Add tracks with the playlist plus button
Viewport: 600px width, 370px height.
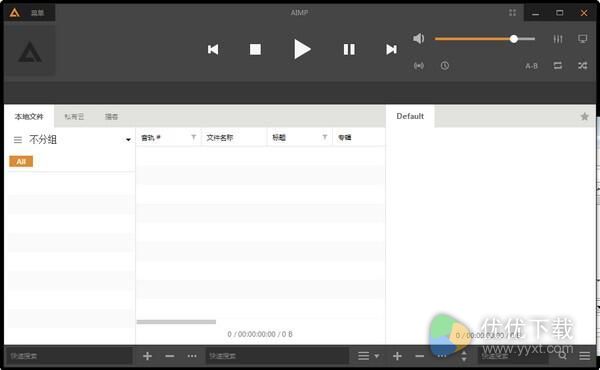(397, 356)
